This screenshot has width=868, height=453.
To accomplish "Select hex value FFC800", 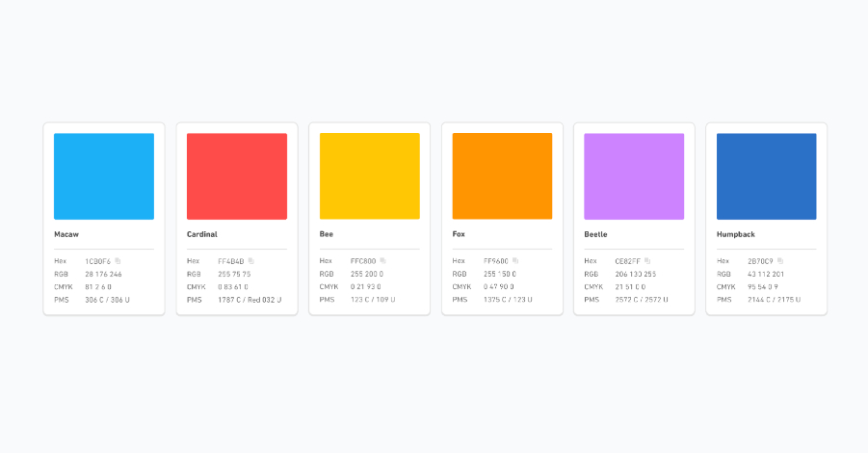I will [363, 261].
